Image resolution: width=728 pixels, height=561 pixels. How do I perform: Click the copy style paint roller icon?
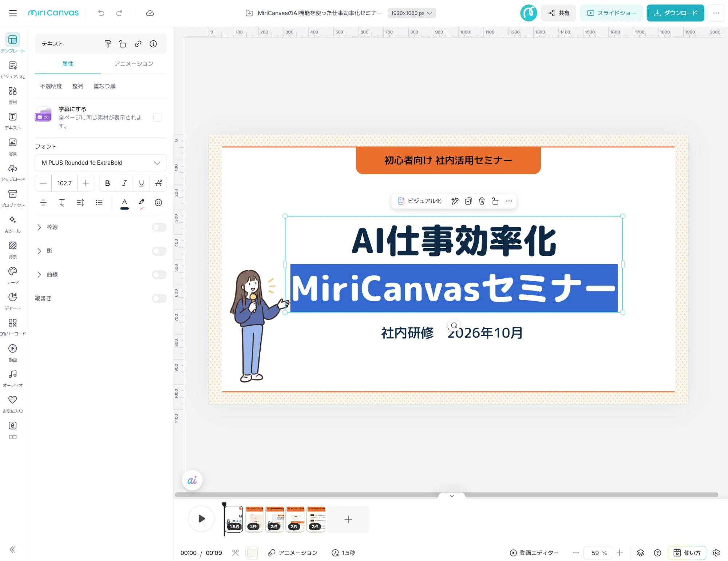(x=108, y=44)
